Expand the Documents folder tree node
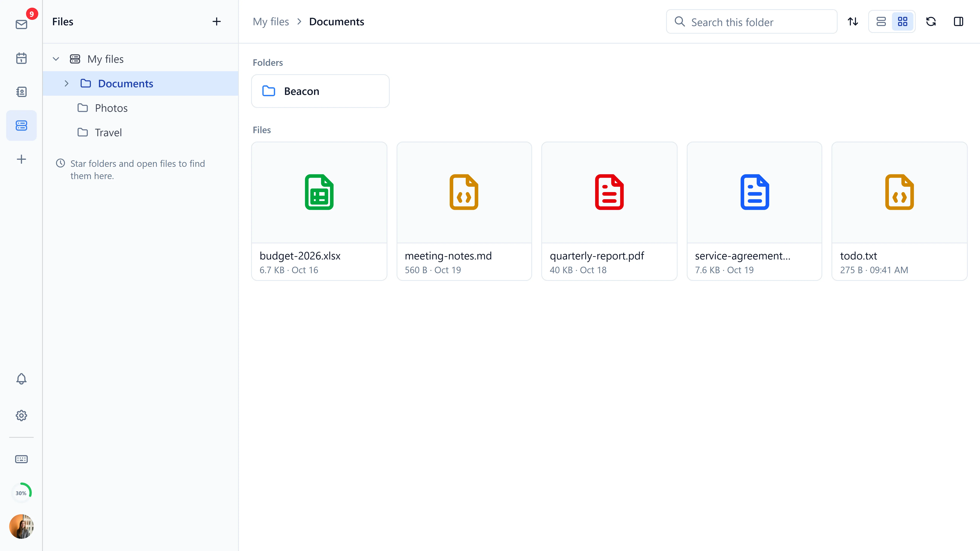980x551 pixels. [67, 83]
